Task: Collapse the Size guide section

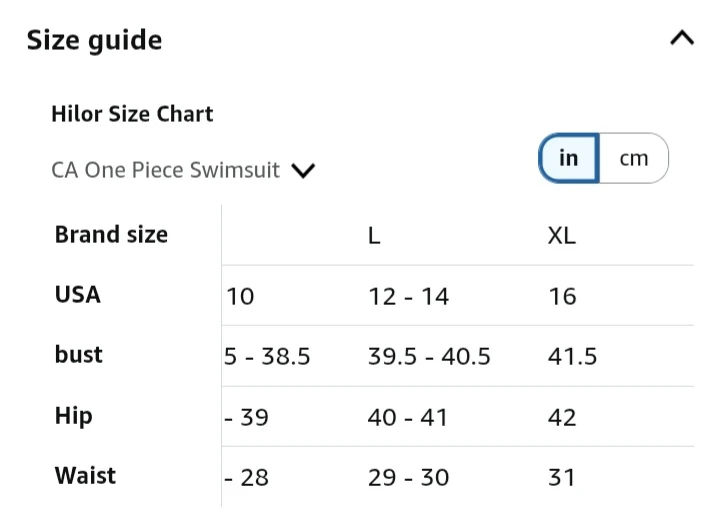Action: click(x=681, y=39)
